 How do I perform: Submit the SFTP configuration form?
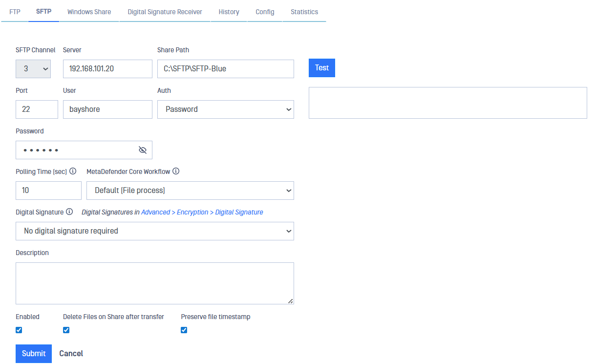tap(34, 353)
